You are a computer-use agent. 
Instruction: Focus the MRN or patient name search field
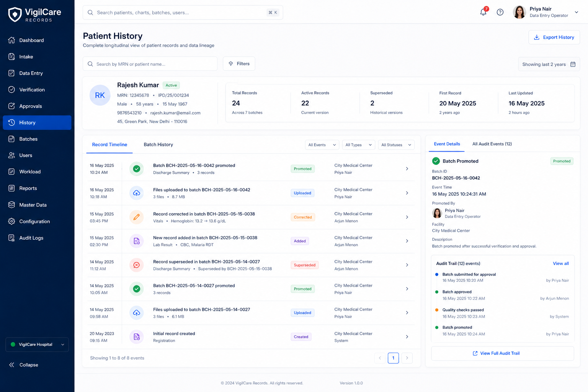150,64
